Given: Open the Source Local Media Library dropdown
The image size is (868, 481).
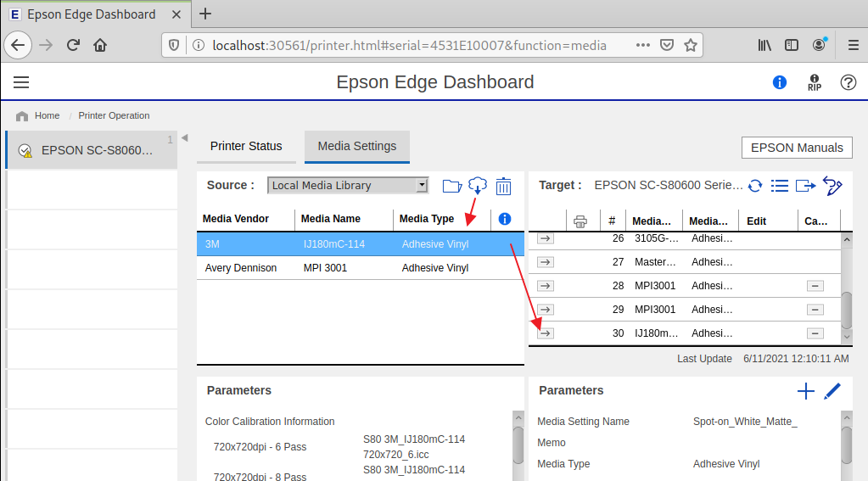Looking at the screenshot, I should tap(348, 186).
